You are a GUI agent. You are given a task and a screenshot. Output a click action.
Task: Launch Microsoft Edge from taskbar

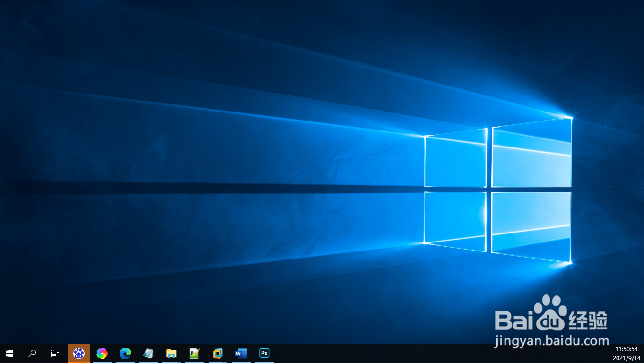[x=125, y=353]
